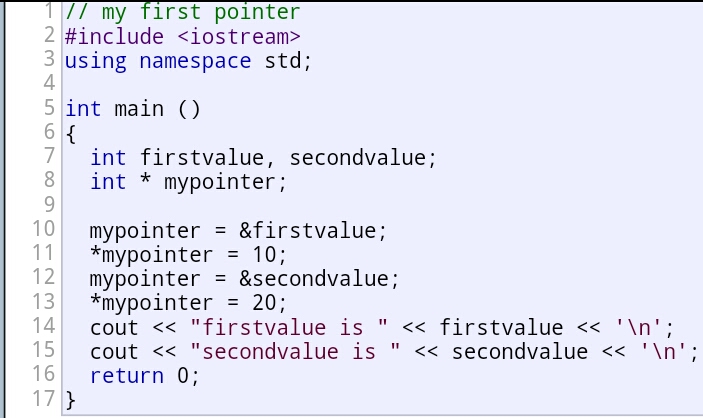Click the string "firstvalue is "
The height and width of the screenshot is (418, 703).
pyautogui.click(x=289, y=327)
